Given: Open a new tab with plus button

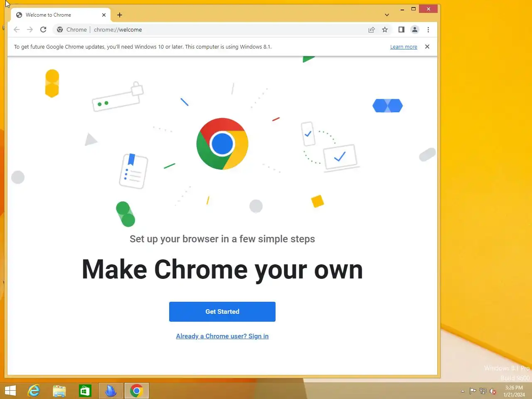Looking at the screenshot, I should (120, 15).
